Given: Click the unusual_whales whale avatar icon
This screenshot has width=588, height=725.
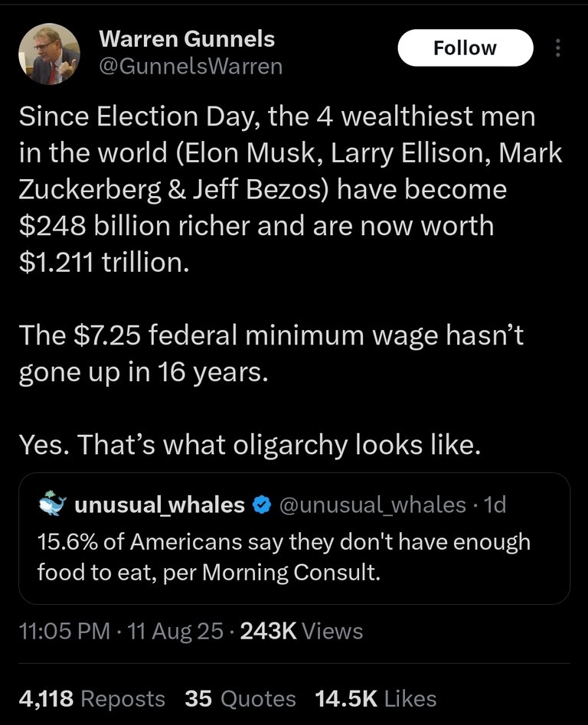Looking at the screenshot, I should tap(51, 505).
